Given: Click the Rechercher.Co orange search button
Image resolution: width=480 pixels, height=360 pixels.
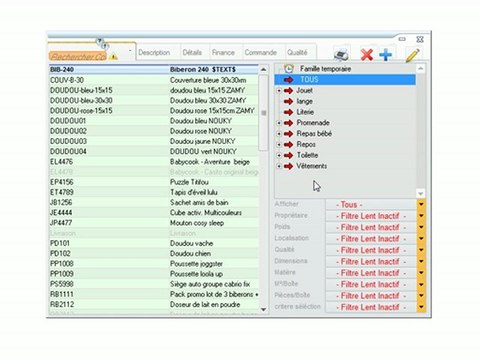Looking at the screenshot, I should 78,57.
